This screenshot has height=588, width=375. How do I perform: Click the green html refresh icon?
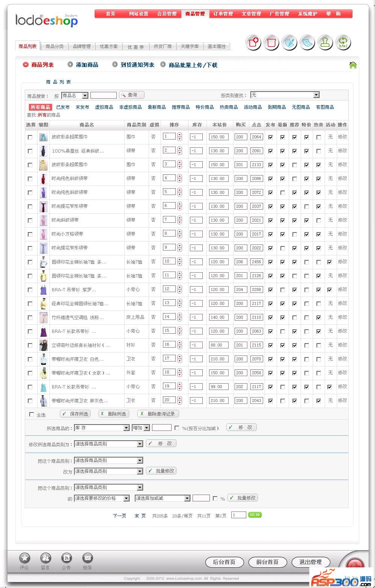pos(343,42)
